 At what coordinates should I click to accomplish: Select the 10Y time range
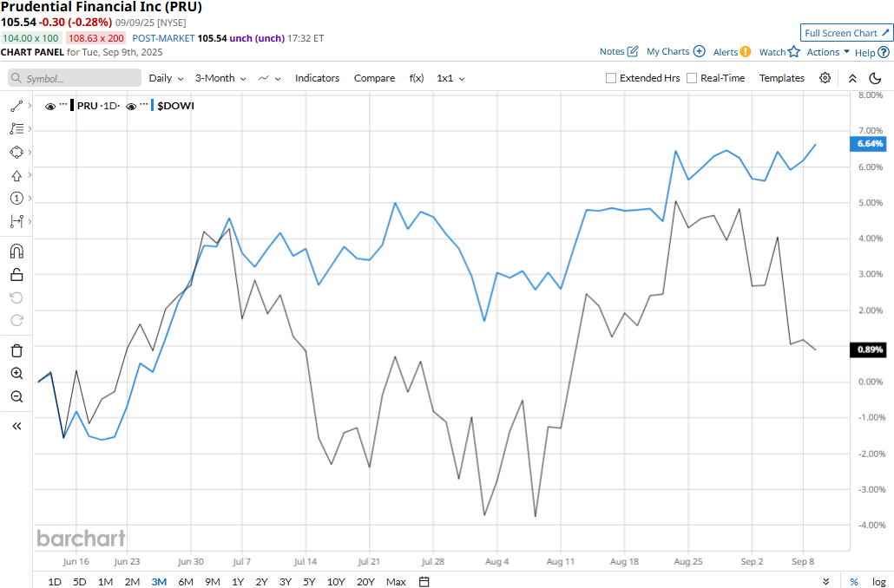(336, 582)
